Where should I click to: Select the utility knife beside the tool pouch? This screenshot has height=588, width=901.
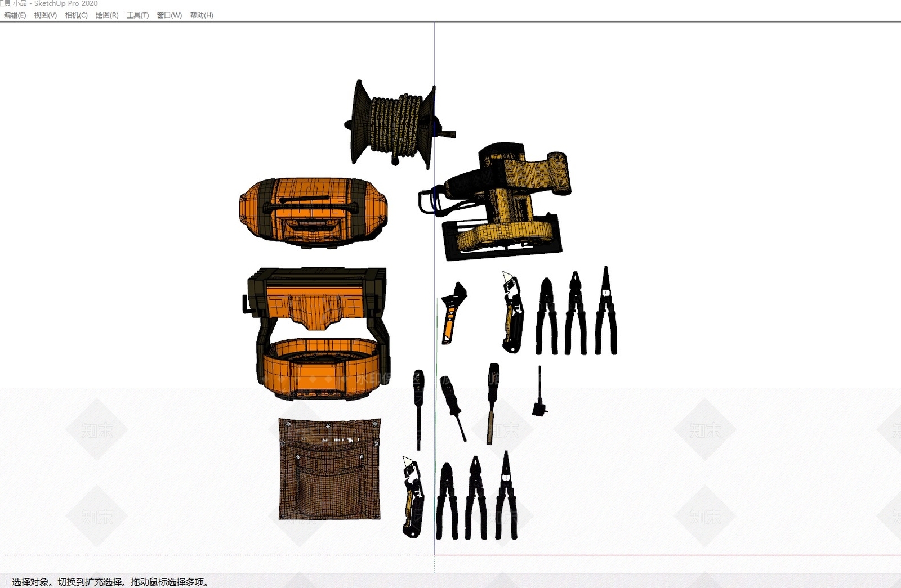[413, 497]
